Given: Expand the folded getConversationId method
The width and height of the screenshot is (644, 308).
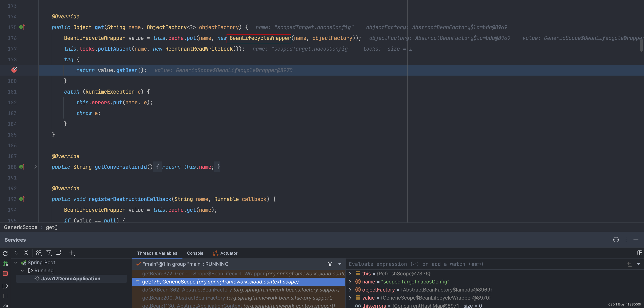Looking at the screenshot, I should coord(35,167).
